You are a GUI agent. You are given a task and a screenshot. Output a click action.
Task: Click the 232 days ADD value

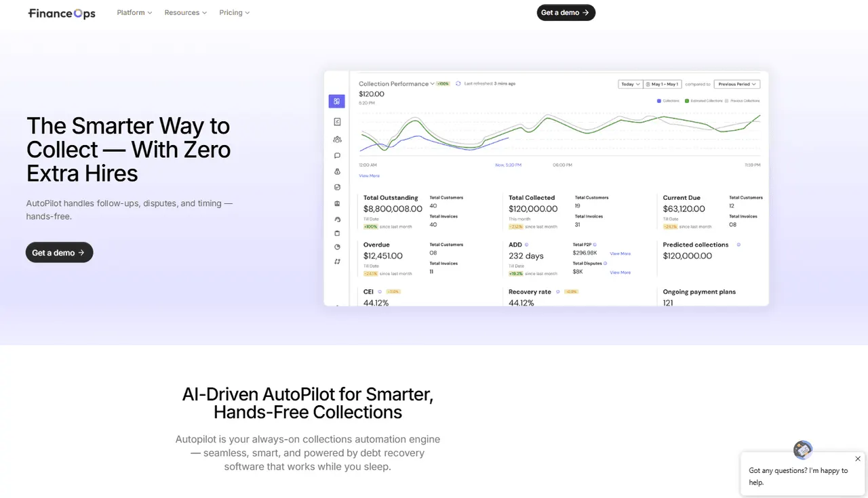tap(526, 256)
